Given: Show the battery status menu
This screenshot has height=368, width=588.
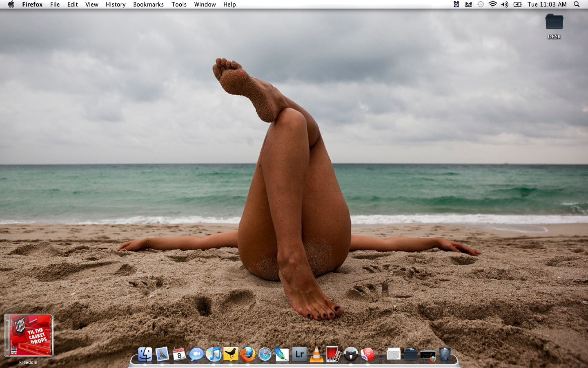Looking at the screenshot, I should click(x=518, y=4).
